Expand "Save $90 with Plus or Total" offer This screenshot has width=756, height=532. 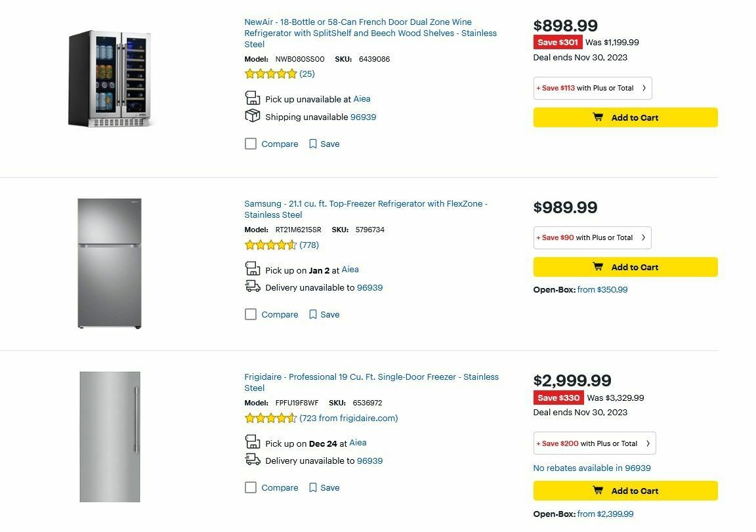coord(591,237)
